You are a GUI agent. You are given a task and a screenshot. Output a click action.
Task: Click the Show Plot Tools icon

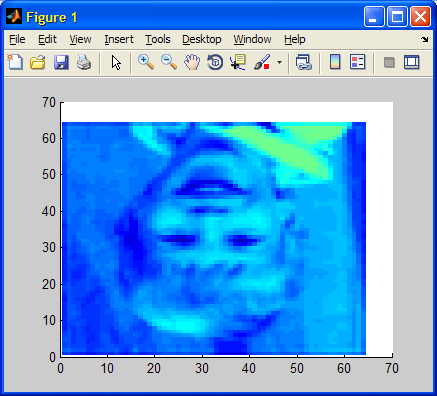click(x=411, y=62)
